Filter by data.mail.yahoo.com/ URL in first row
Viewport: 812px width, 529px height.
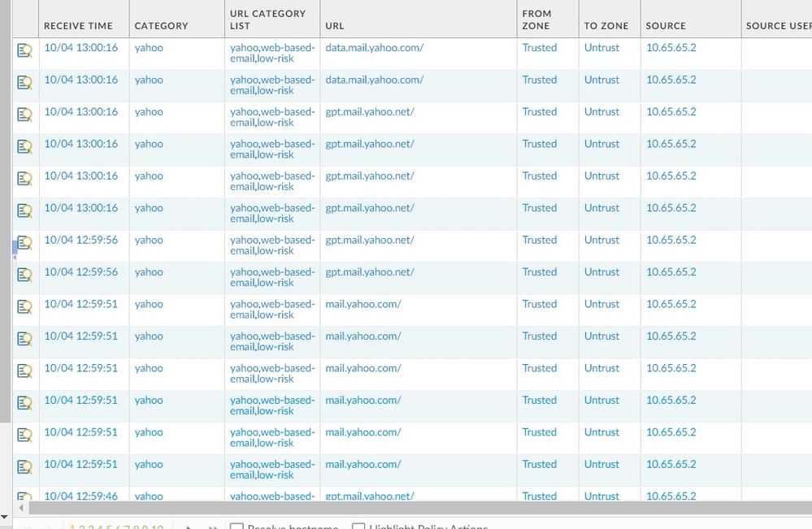point(375,48)
